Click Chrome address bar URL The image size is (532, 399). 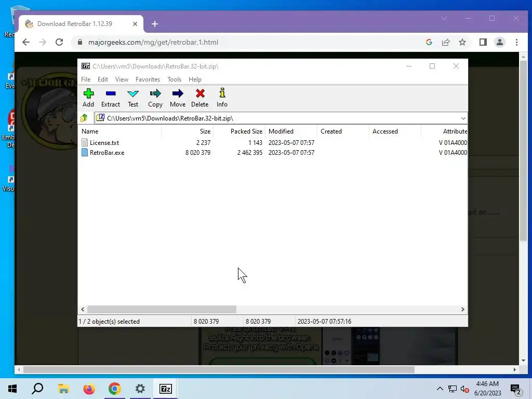(153, 43)
